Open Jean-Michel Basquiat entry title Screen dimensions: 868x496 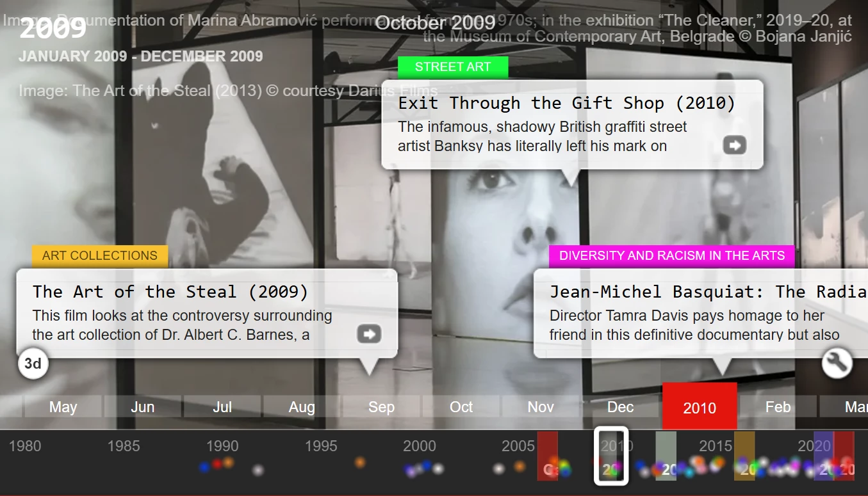click(708, 292)
